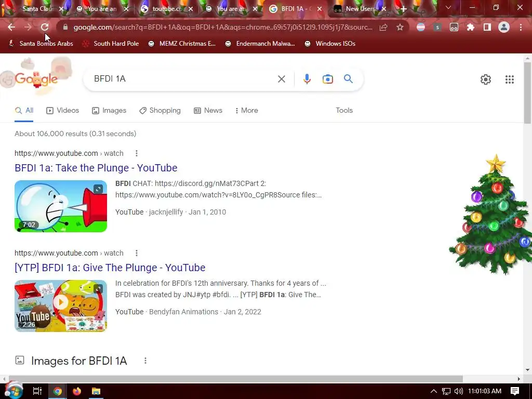The height and width of the screenshot is (399, 532).
Task: Open network status in system tray
Action: click(x=446, y=391)
